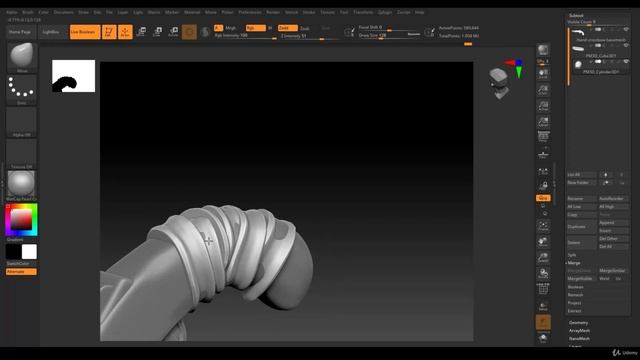640x360 pixels.
Task: Activate the Move transform icon in top shelf
Action: click(142, 32)
